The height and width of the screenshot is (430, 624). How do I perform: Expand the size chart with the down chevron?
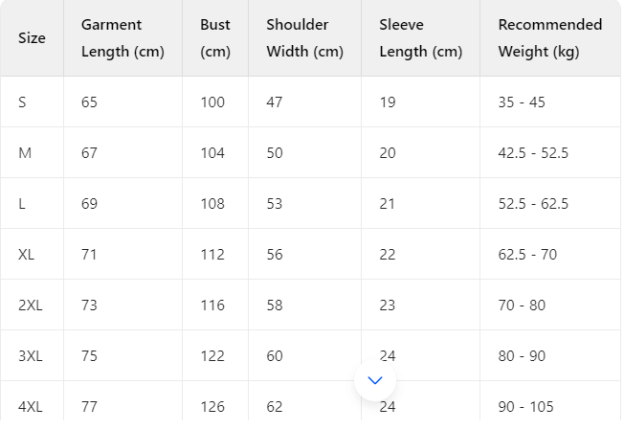click(x=376, y=380)
